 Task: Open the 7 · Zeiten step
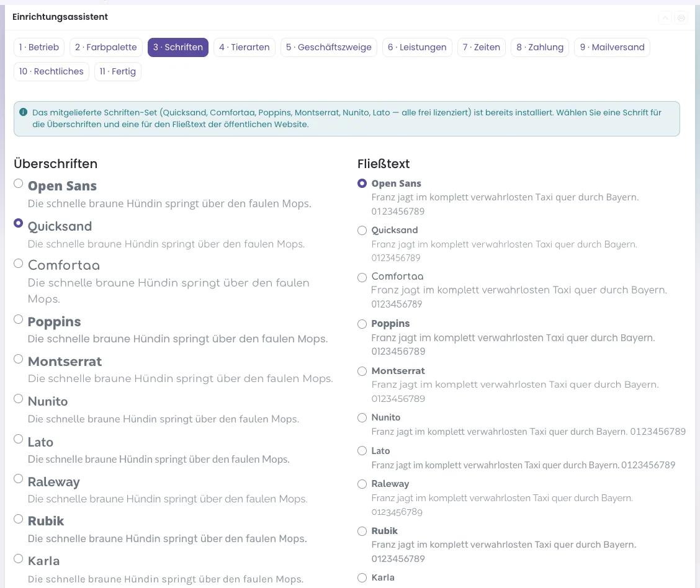(x=482, y=47)
